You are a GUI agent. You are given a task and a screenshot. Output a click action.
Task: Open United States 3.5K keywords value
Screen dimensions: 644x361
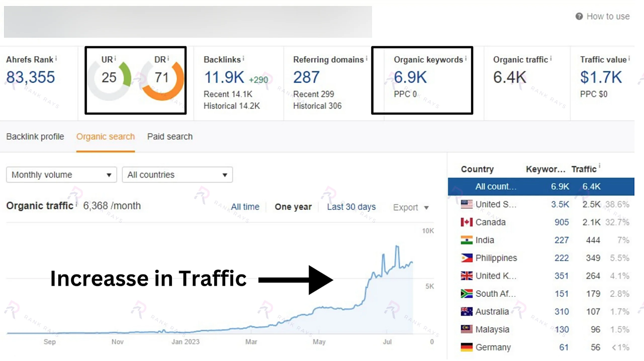(x=560, y=204)
